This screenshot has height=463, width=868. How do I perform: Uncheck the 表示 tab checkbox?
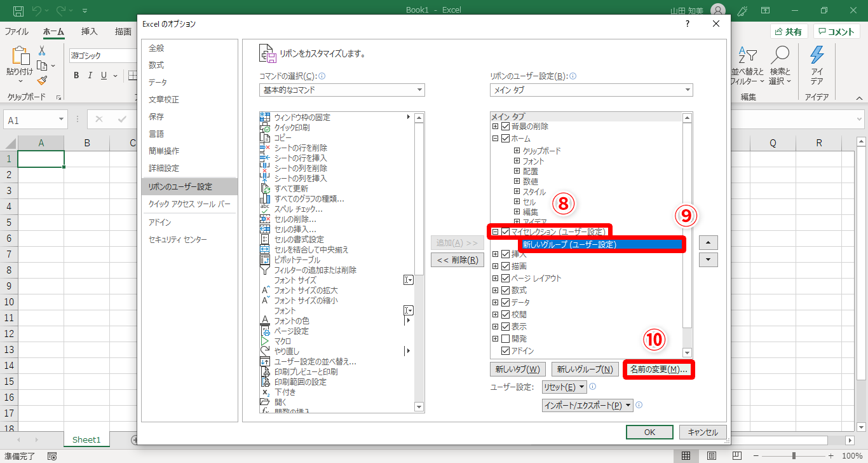[x=506, y=327]
